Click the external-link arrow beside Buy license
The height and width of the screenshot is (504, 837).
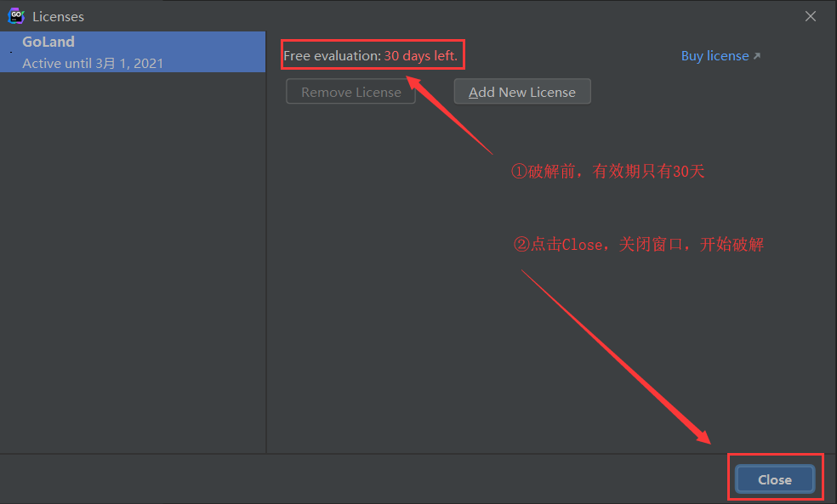tap(756, 55)
